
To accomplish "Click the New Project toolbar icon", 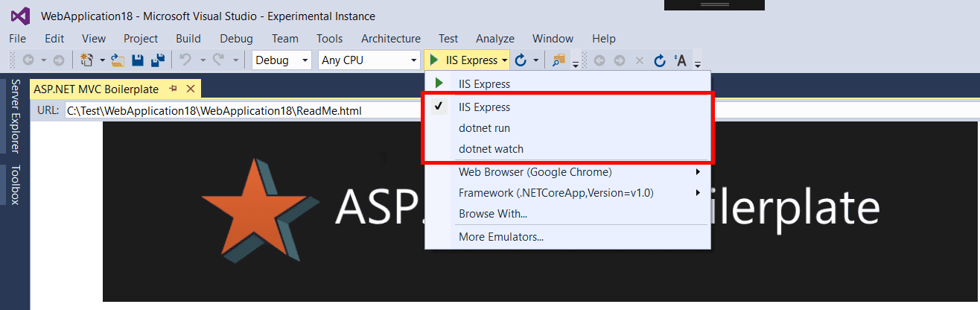I will (x=86, y=60).
